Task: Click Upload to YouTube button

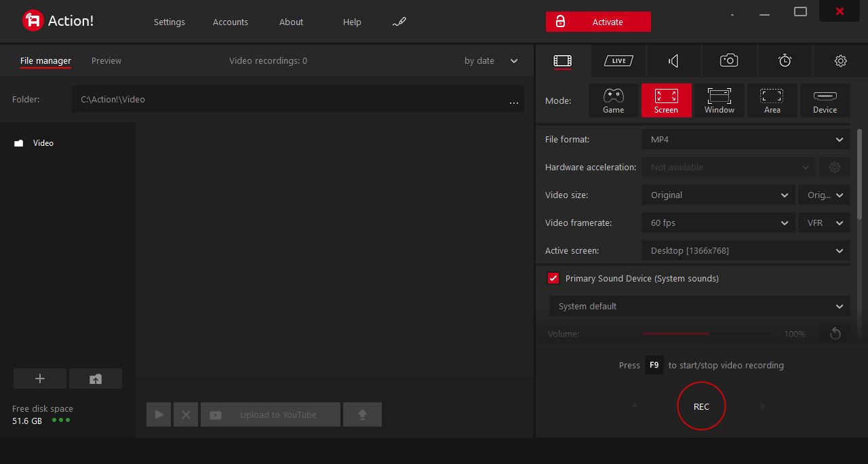Action: tap(271, 414)
